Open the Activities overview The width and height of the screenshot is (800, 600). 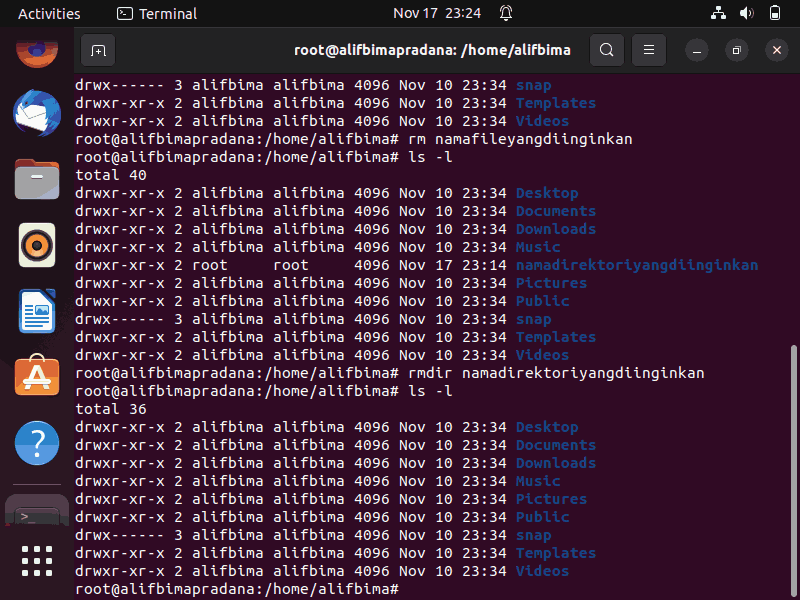[49, 14]
